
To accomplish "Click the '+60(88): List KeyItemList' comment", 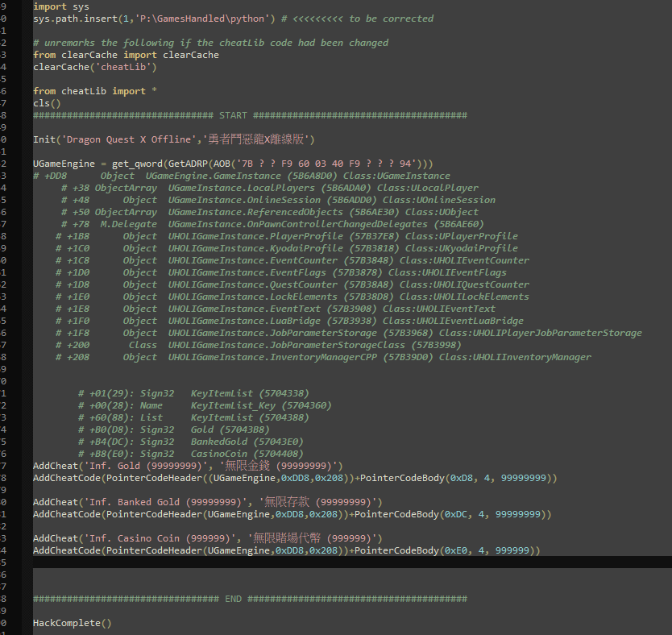I will 193,417.
